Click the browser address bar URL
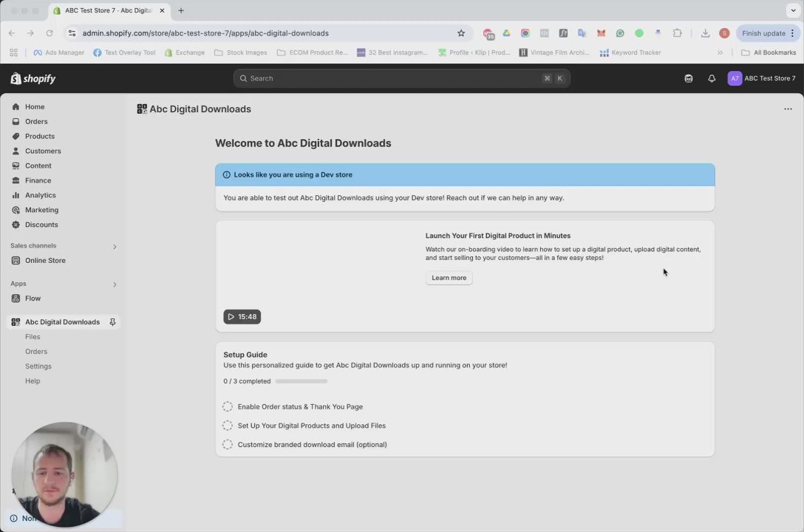This screenshot has height=532, width=804. coord(205,33)
